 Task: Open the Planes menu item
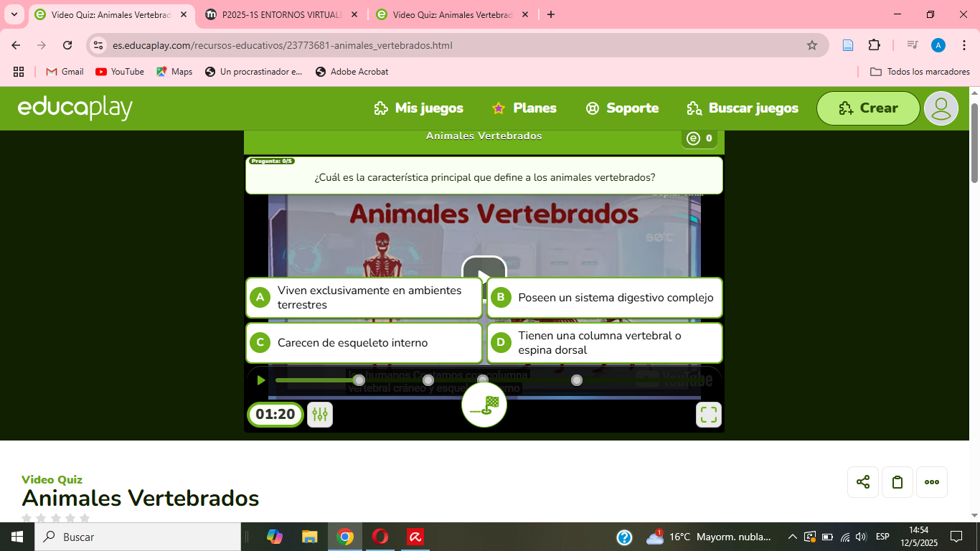pos(524,108)
